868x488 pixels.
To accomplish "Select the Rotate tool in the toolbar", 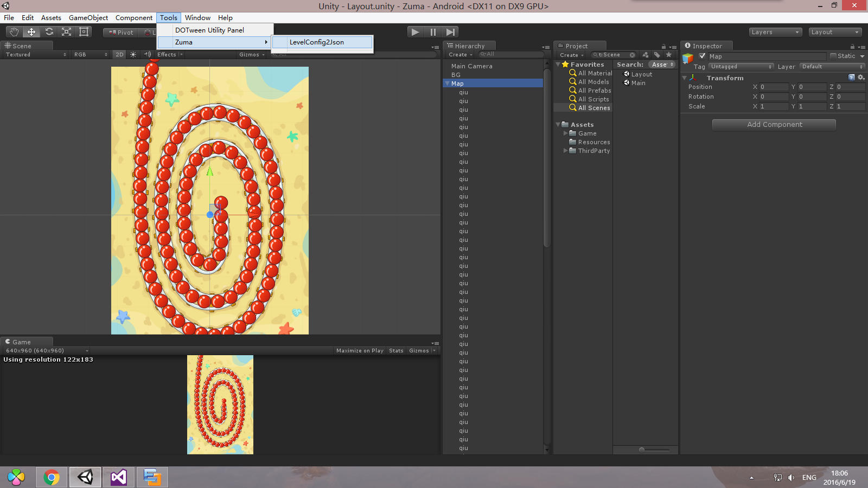I will coord(49,32).
